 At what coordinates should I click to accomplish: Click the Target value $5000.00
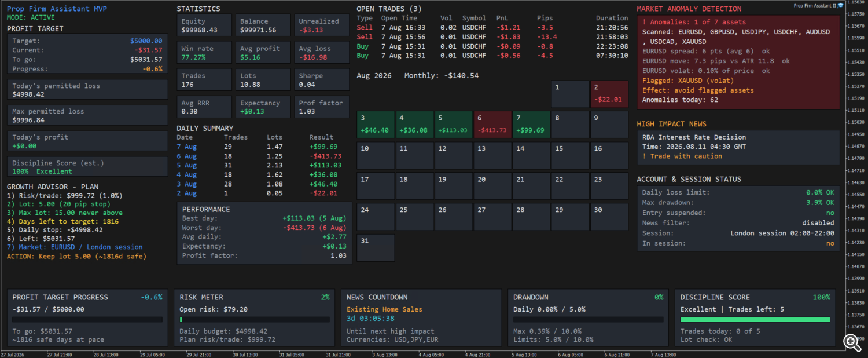click(146, 41)
